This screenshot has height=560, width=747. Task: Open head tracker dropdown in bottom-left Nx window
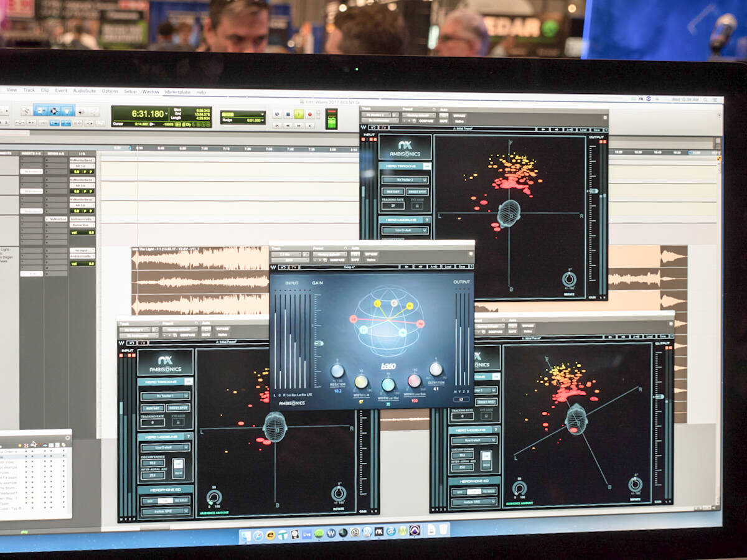[165, 396]
